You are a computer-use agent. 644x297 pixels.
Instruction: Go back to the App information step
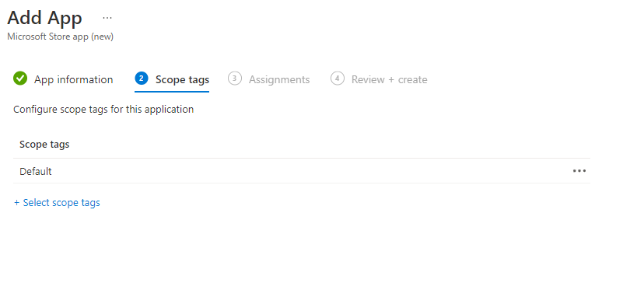tap(74, 79)
